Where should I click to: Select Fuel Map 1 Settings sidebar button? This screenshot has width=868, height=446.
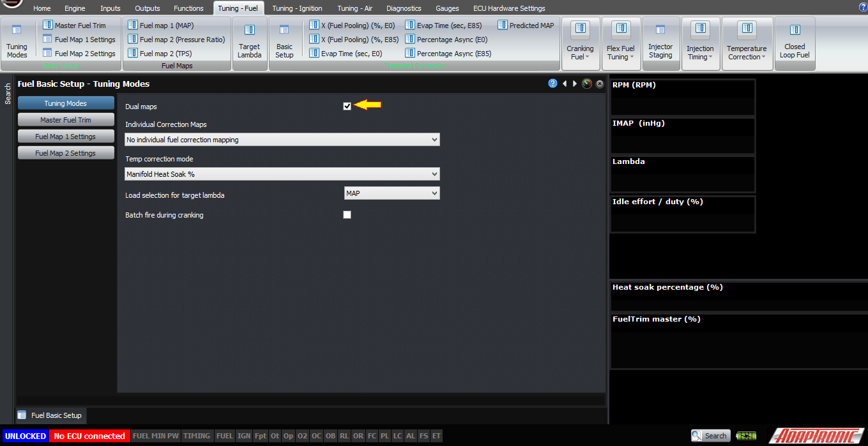(66, 136)
